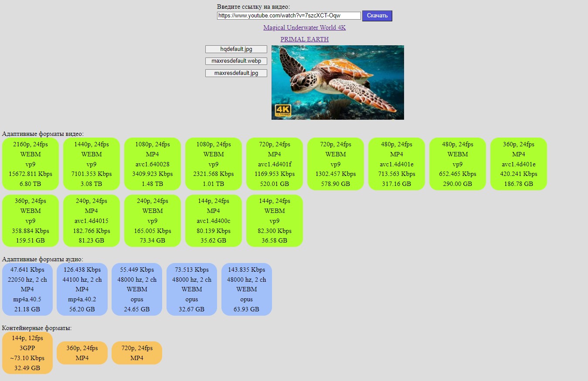The height and width of the screenshot is (381, 588).
Task: Select 144p WEBM 36.58 GB format
Action: 275,221
